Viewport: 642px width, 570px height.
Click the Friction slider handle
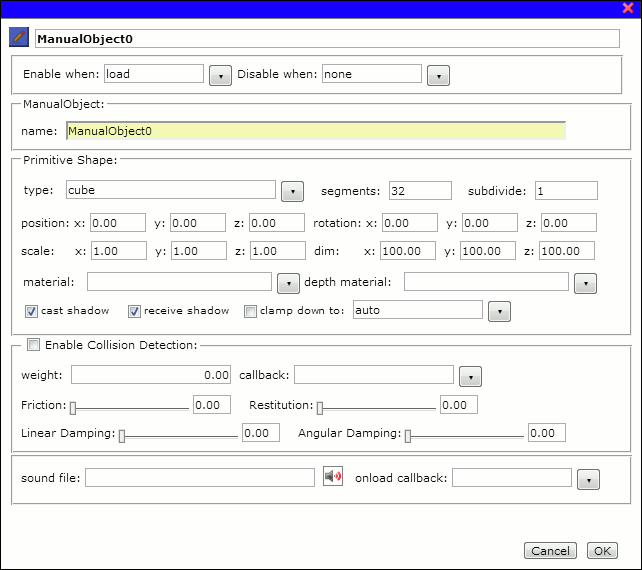click(73, 408)
